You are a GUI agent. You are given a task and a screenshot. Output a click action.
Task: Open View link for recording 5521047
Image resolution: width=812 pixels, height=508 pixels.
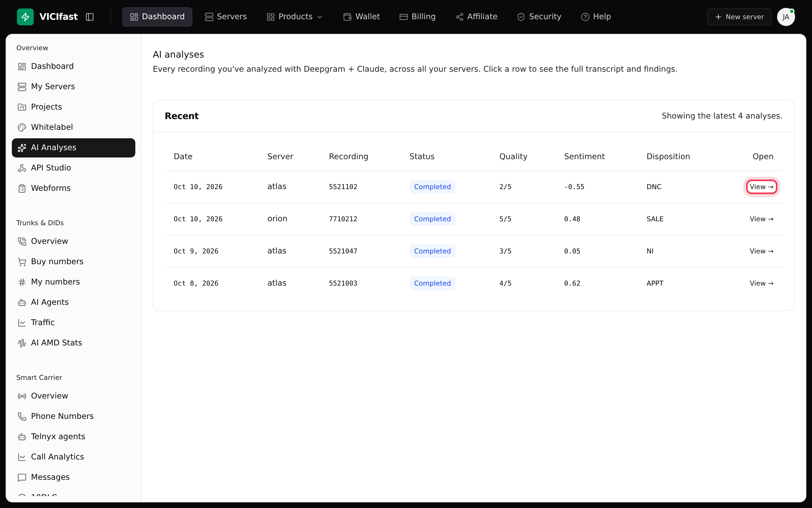(x=761, y=251)
